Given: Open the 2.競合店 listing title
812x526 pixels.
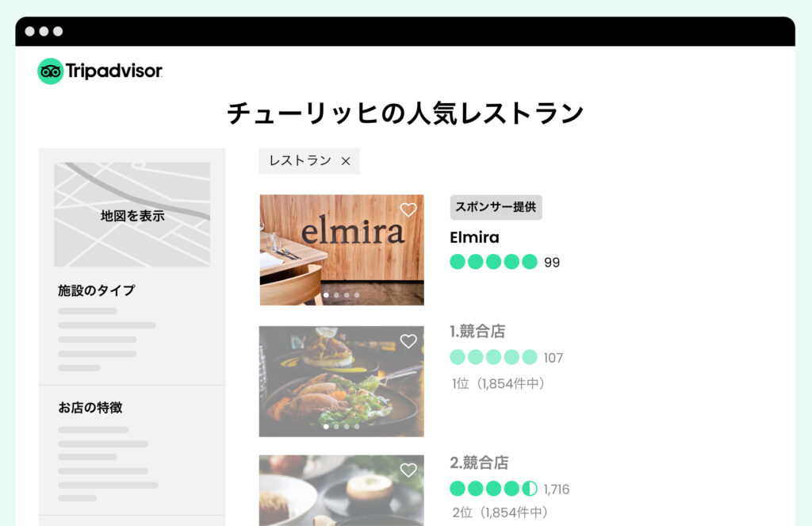Looking at the screenshot, I should (479, 463).
